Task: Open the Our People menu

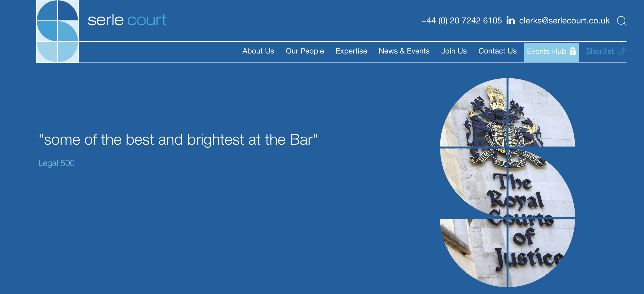Action: click(304, 51)
